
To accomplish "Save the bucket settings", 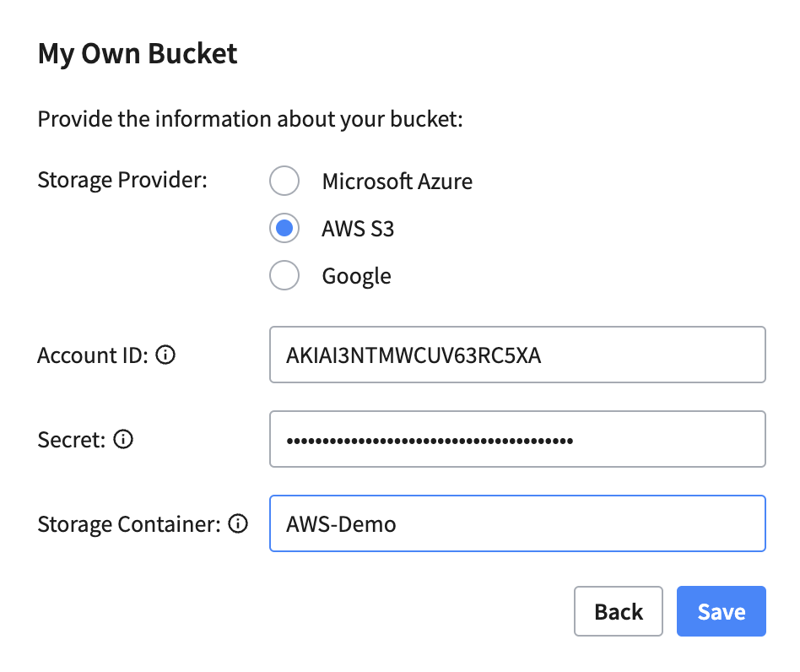I will pos(722,611).
